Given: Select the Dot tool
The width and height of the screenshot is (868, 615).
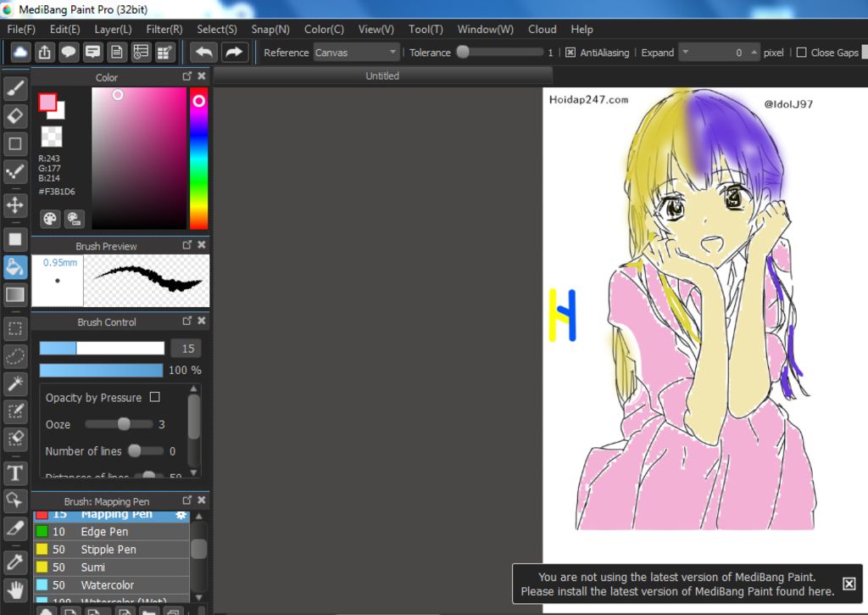Looking at the screenshot, I should tap(15, 171).
